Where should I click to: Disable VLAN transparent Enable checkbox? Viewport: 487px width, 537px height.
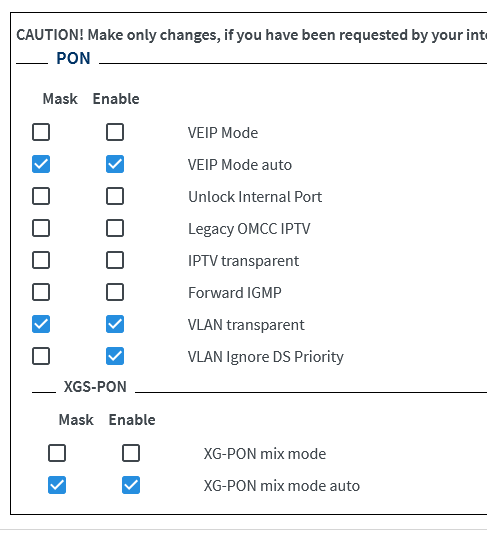pyautogui.click(x=115, y=324)
